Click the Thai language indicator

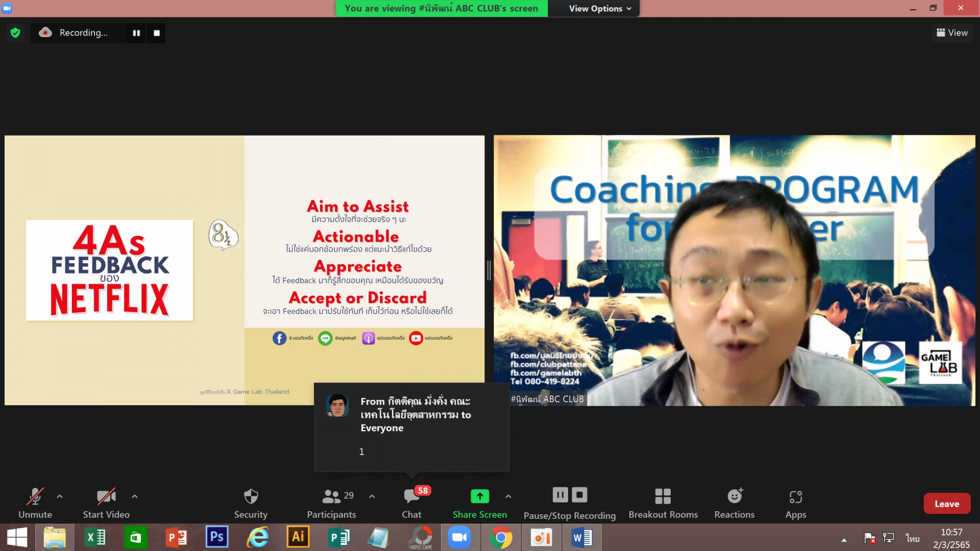pyautogui.click(x=913, y=538)
